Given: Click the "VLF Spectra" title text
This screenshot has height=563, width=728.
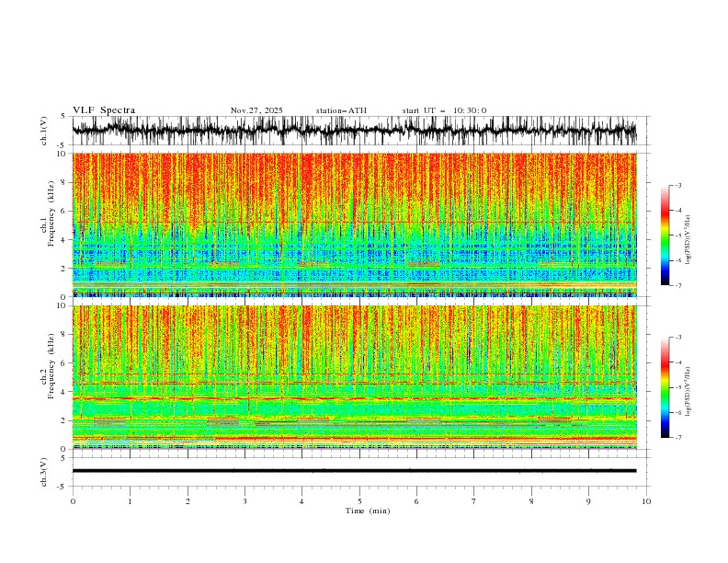Looking at the screenshot, I should pyautogui.click(x=104, y=110).
